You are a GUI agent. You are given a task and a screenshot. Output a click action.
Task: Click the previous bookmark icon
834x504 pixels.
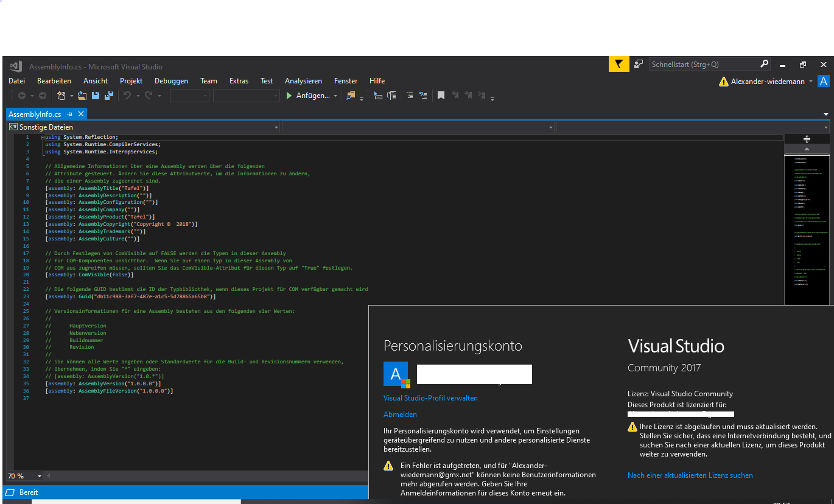pos(455,96)
